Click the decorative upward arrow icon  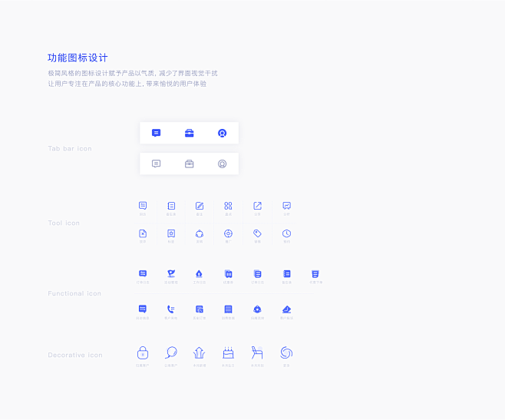[199, 353]
